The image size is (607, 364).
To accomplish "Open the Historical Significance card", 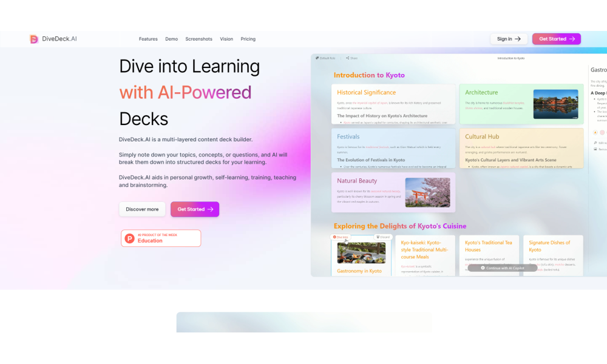I will tap(393, 104).
